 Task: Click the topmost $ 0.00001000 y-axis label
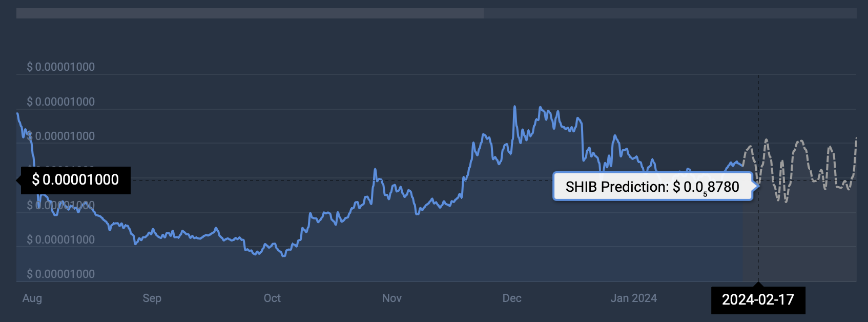click(x=61, y=67)
